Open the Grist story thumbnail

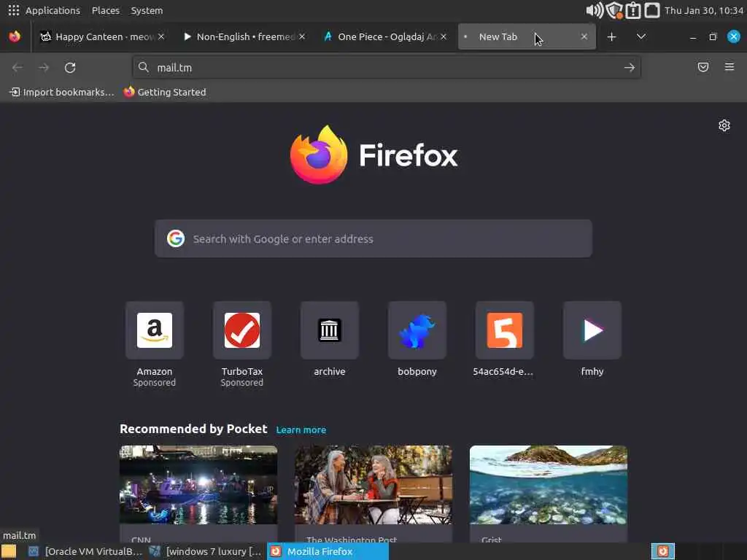click(549, 485)
